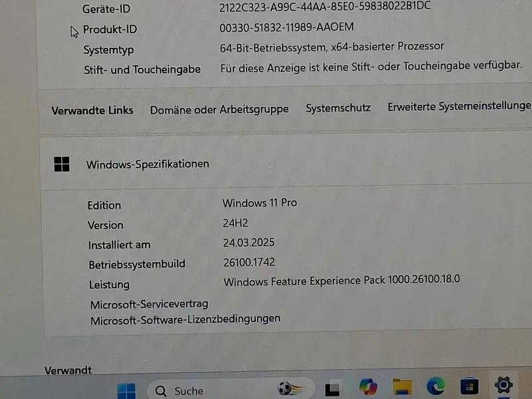Open the Systemschutz link
This screenshot has height=399, width=532.
(x=338, y=108)
